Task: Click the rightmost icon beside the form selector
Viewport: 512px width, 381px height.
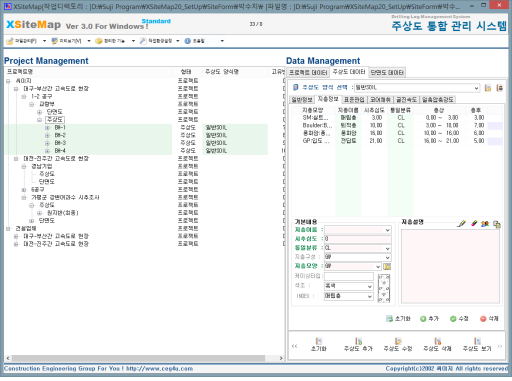Action: [499, 88]
